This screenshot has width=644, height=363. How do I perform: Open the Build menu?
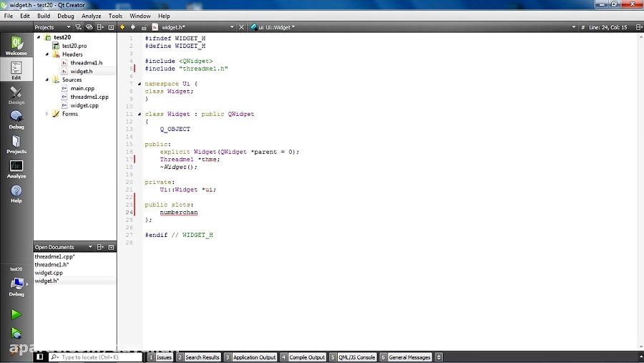[x=44, y=16]
